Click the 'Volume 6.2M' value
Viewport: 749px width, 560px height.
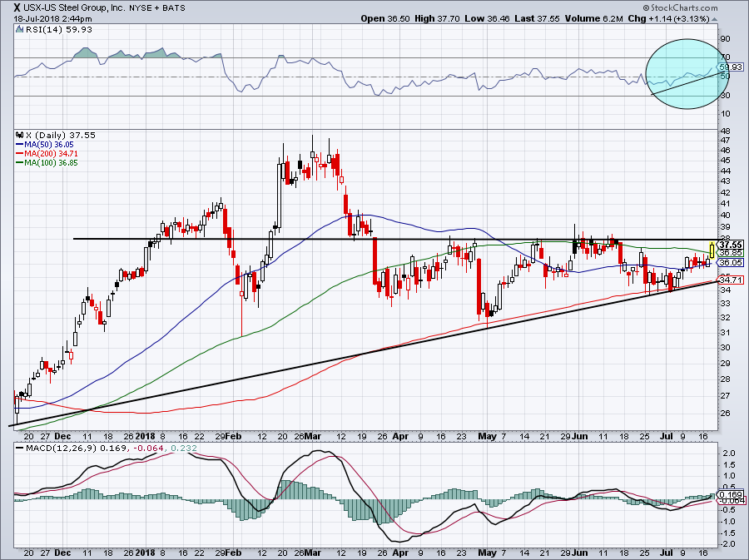[x=593, y=18]
